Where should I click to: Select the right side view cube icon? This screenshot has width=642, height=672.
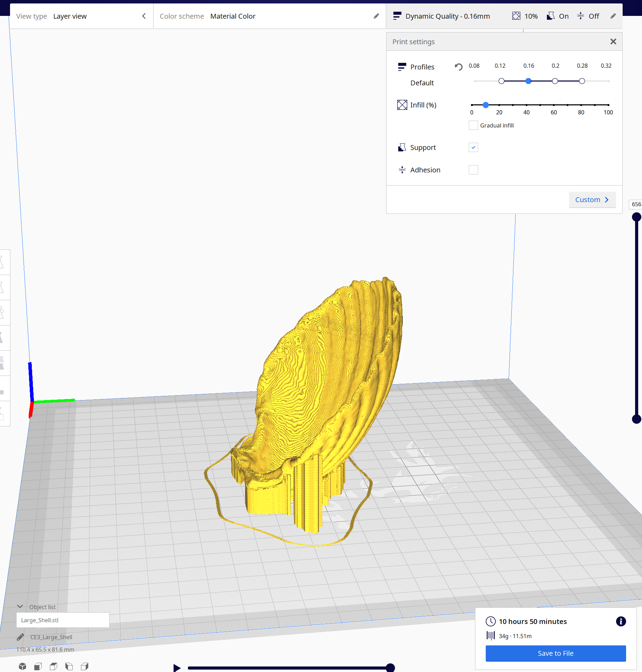(x=85, y=666)
